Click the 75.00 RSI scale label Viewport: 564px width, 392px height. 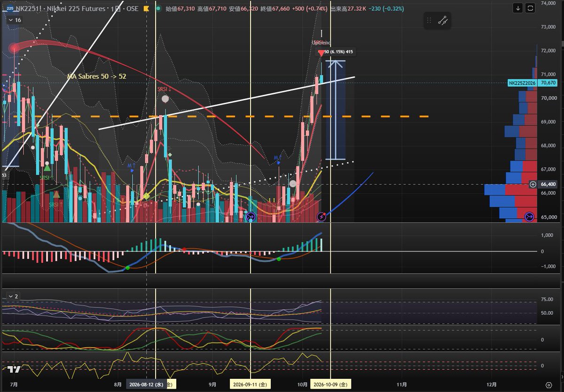pos(547,299)
